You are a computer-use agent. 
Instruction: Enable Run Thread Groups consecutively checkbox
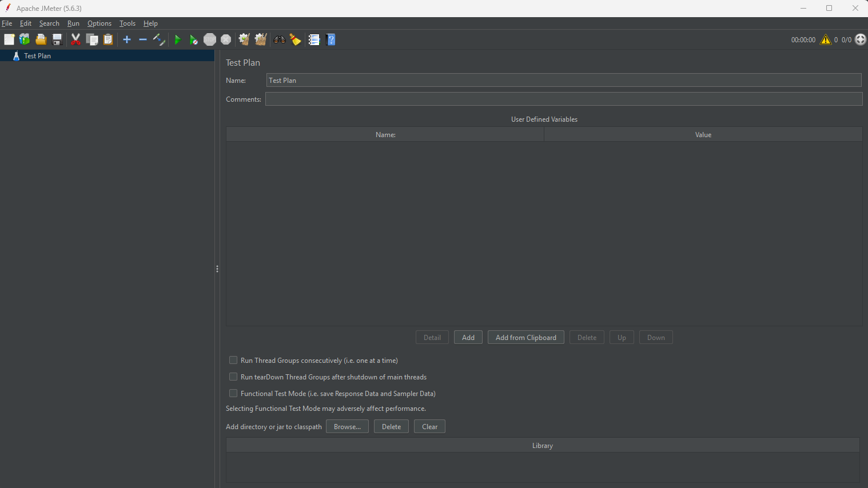(233, 360)
